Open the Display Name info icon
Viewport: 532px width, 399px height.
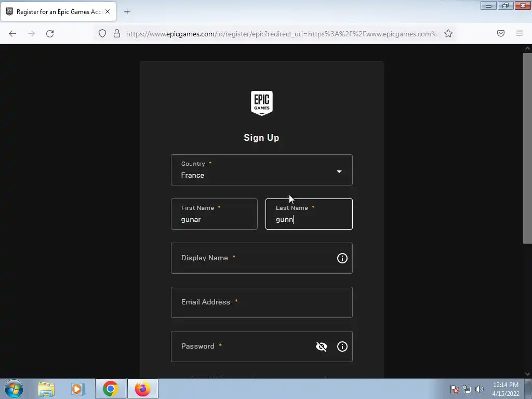(342, 258)
